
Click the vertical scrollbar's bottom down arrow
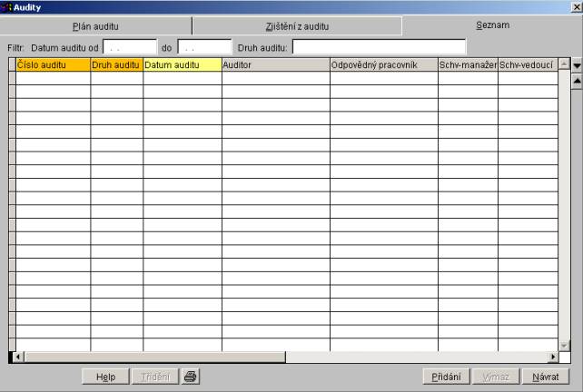[x=563, y=345]
